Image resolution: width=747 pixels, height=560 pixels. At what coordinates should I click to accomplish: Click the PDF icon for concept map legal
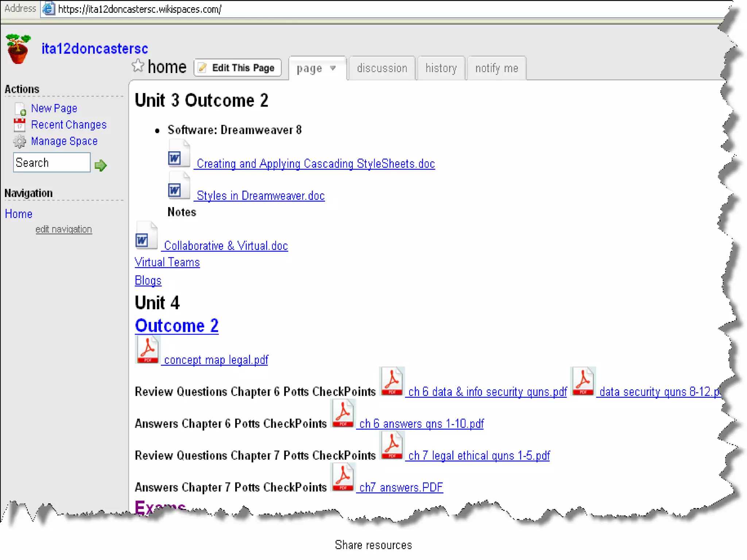point(147,350)
